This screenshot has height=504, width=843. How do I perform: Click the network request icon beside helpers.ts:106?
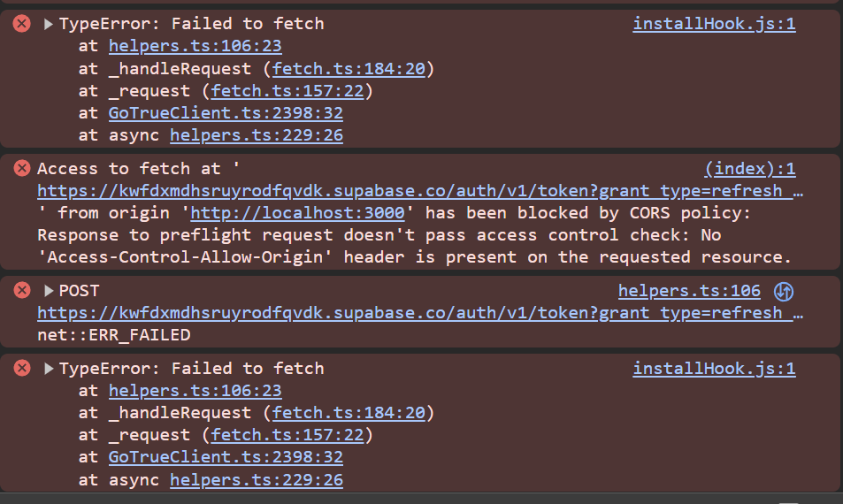[783, 291]
